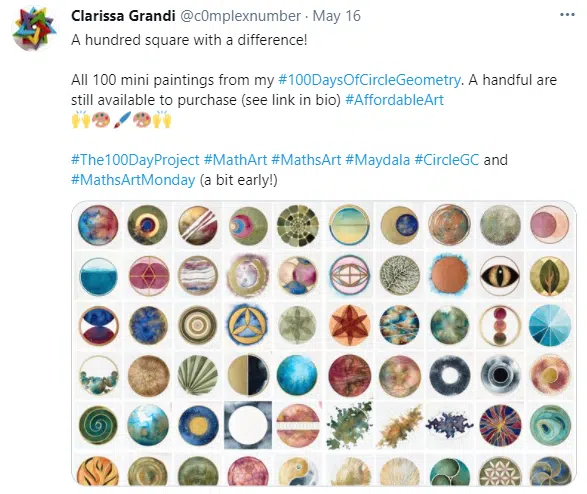Click the red six-petal star painting

[350, 325]
